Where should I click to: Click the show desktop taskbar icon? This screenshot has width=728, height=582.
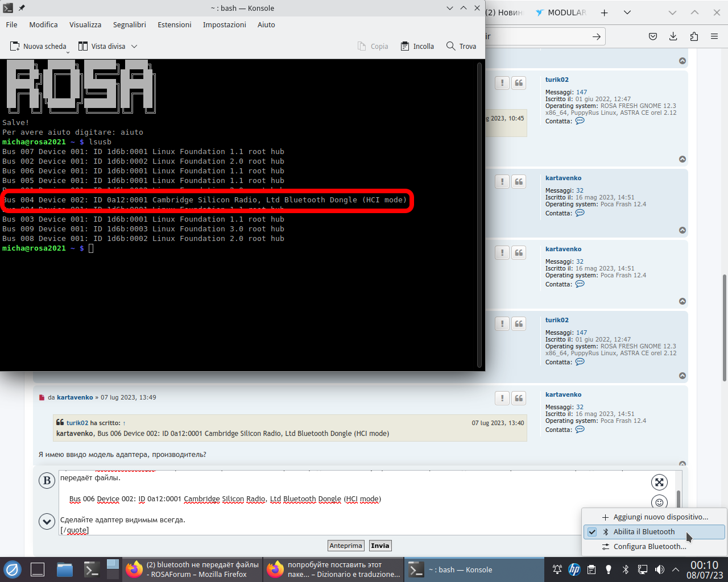(38, 569)
